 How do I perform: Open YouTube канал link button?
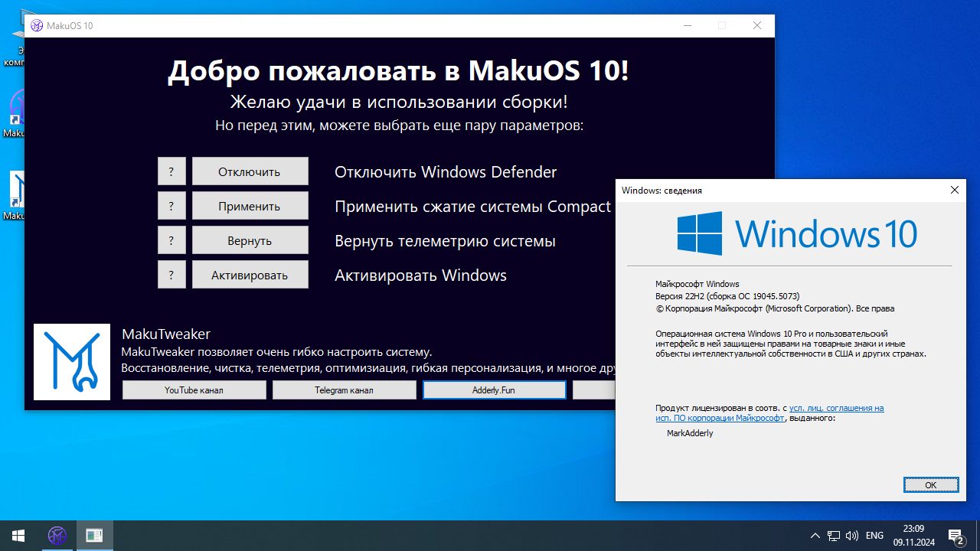[194, 390]
